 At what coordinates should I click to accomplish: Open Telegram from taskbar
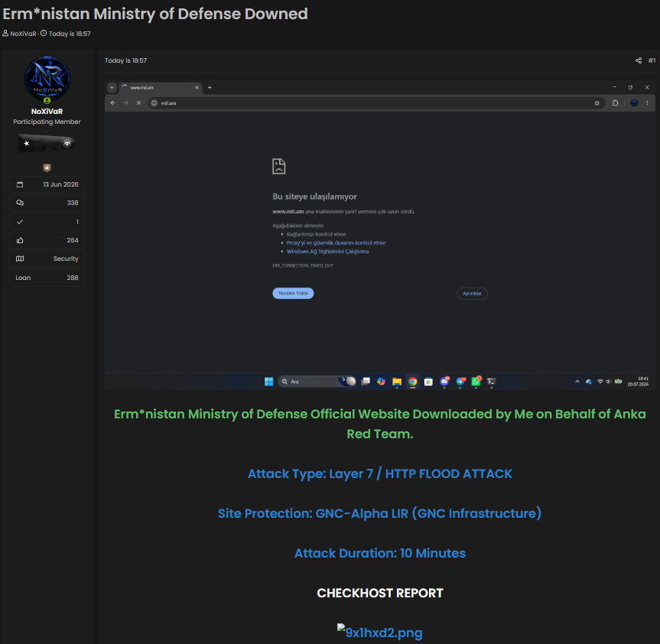pyautogui.click(x=460, y=382)
